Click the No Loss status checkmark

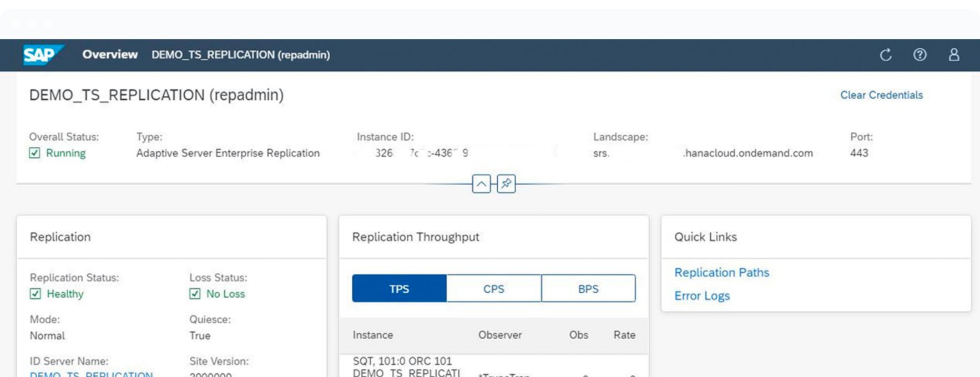click(195, 294)
